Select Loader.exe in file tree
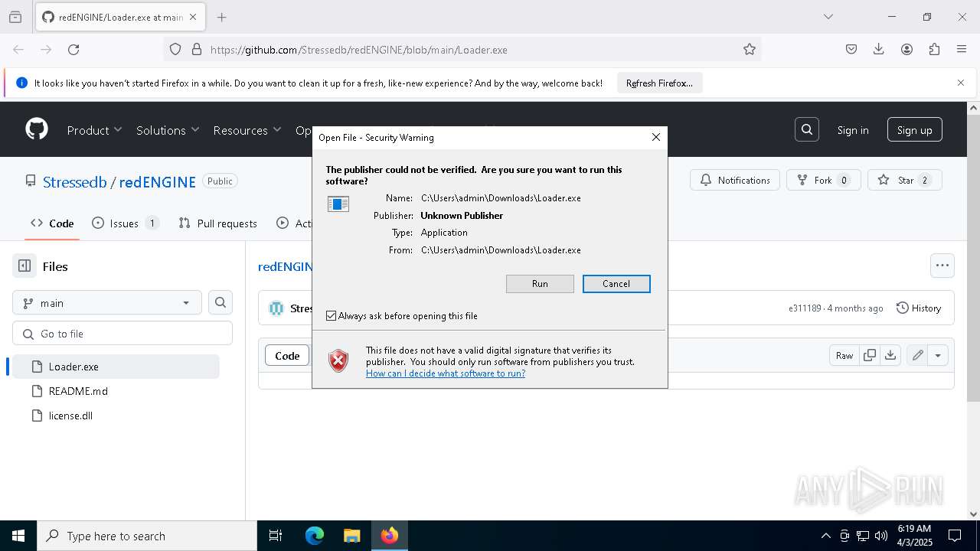The width and height of the screenshot is (980, 551). [x=116, y=367]
